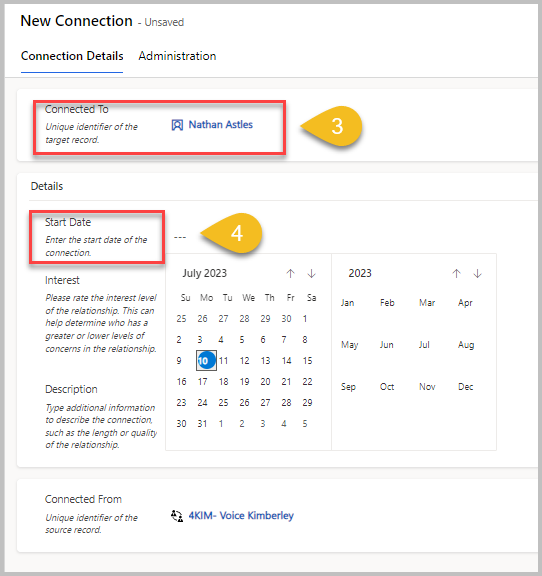542x576 pixels.
Task: Open the Nathan Astles record link
Action: tap(220, 125)
